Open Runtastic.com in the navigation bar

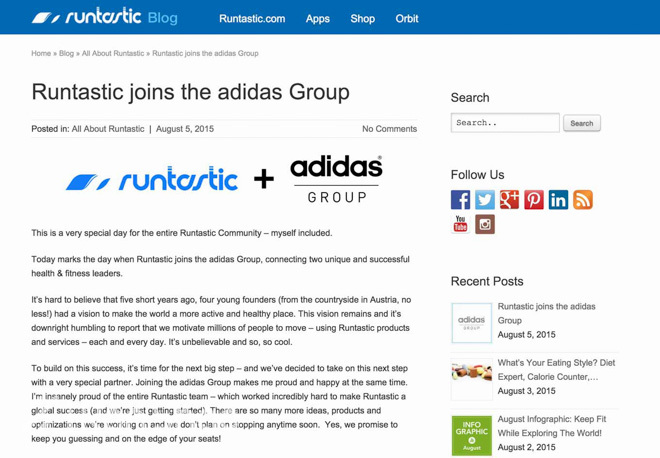pos(252,19)
